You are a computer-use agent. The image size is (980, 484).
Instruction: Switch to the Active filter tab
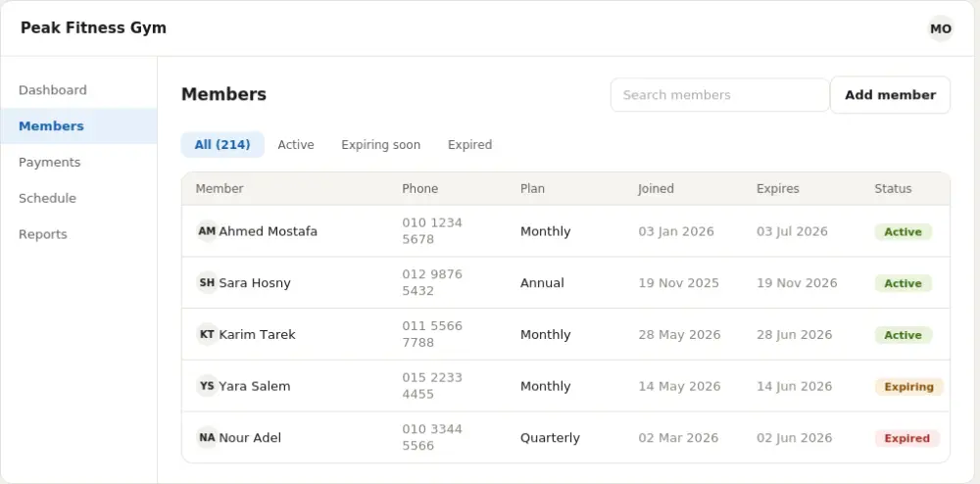[x=296, y=145]
